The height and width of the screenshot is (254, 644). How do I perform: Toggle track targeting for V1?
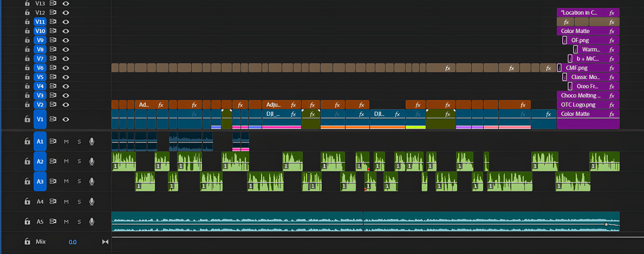coord(40,119)
